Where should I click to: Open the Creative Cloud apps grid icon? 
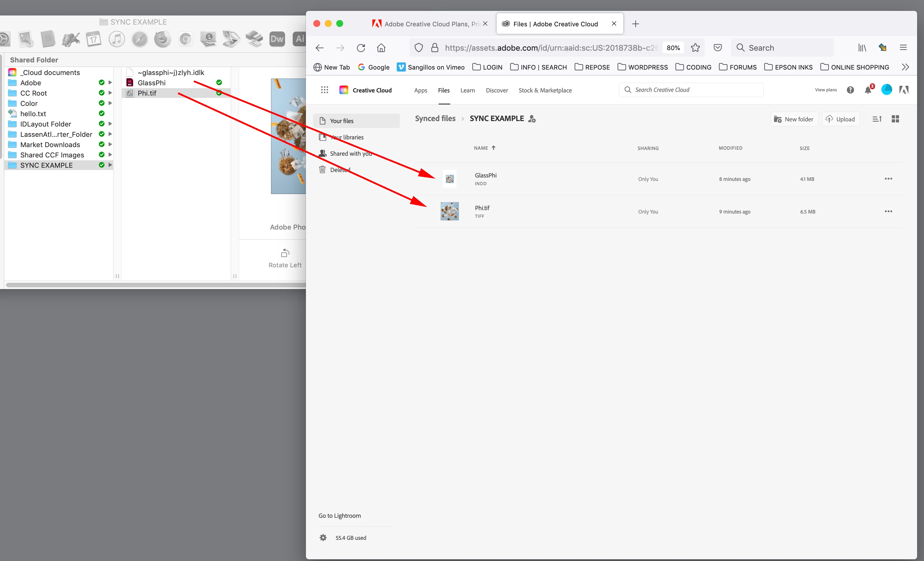tap(325, 90)
